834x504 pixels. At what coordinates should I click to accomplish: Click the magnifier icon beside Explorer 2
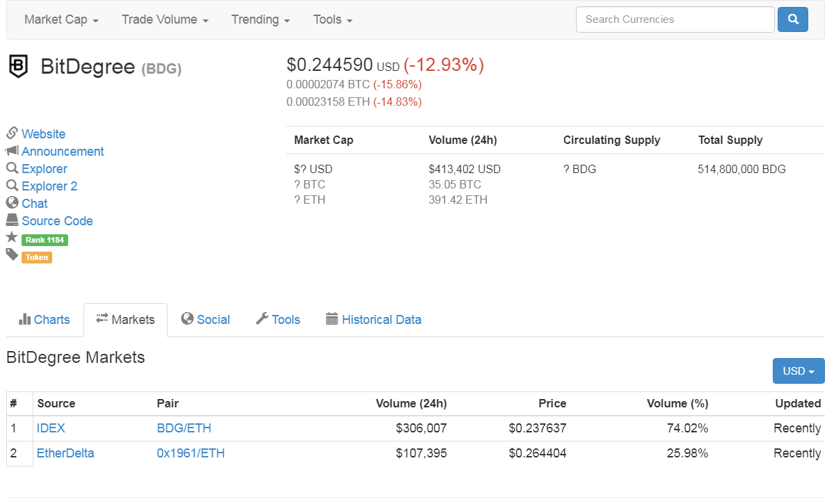tap(13, 186)
